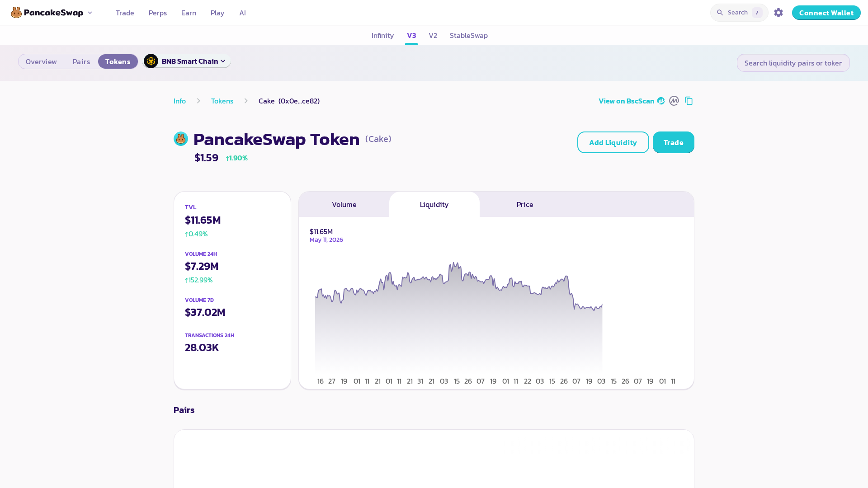Screen dimensions: 868x488
Task: Click the Cake token logo beside title
Action: click(x=181, y=139)
